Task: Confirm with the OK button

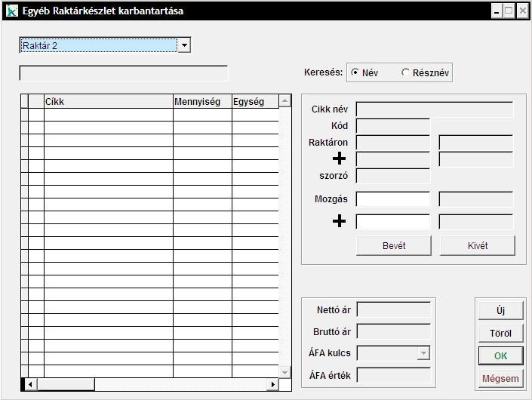Action: (500, 355)
